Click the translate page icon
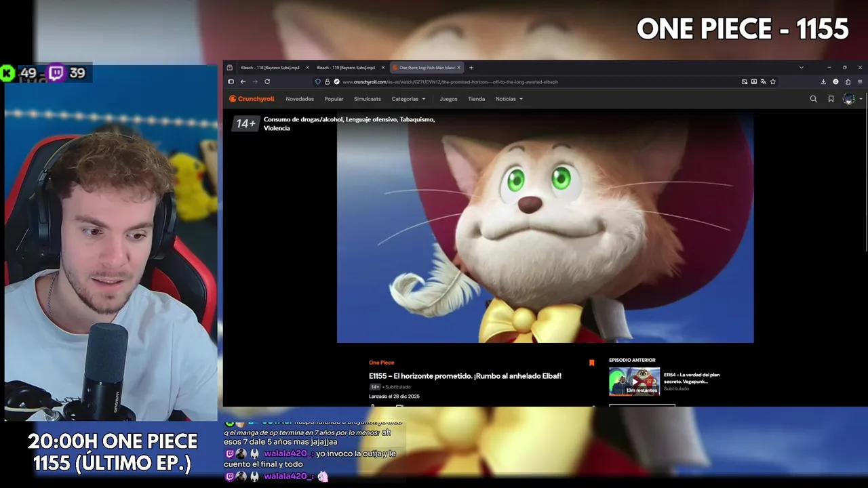This screenshot has width=868, height=488. pyautogui.click(x=763, y=82)
